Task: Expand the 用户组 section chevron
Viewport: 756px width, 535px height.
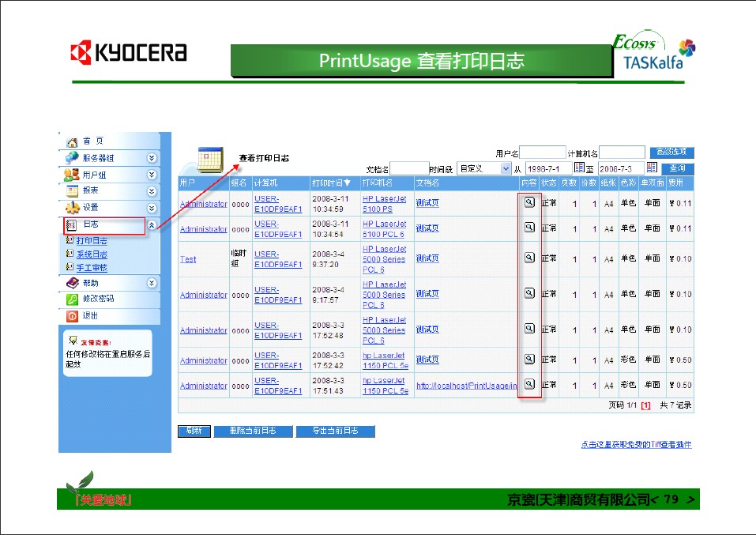Action: (x=152, y=175)
